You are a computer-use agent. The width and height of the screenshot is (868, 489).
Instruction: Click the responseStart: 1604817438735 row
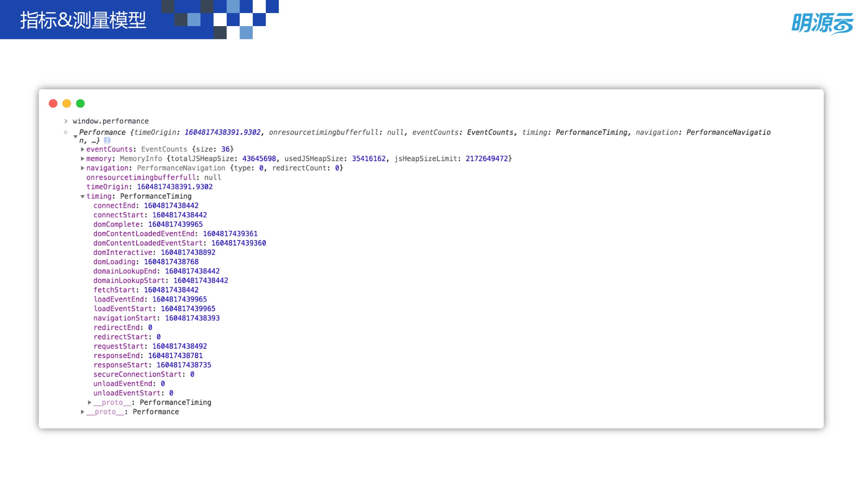coord(152,365)
